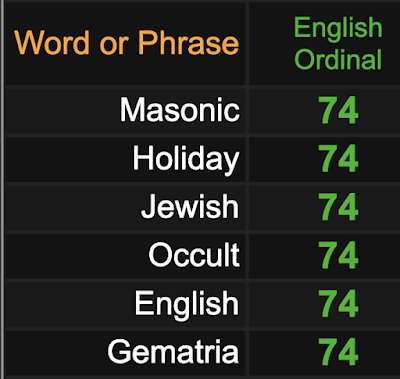Select the word Gematria in the table

click(x=173, y=351)
